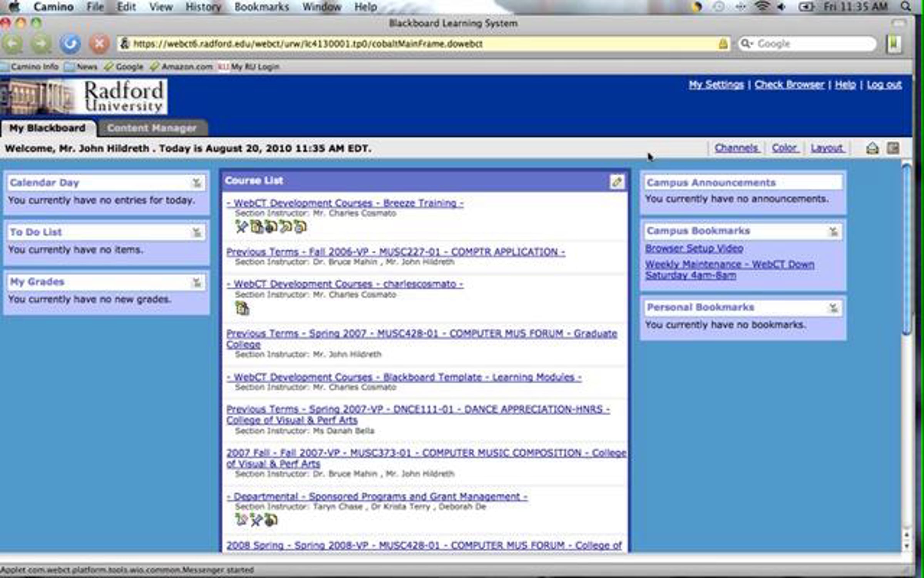Click the site icon left of the URL
Screen dimensions: 924x578
click(124, 44)
